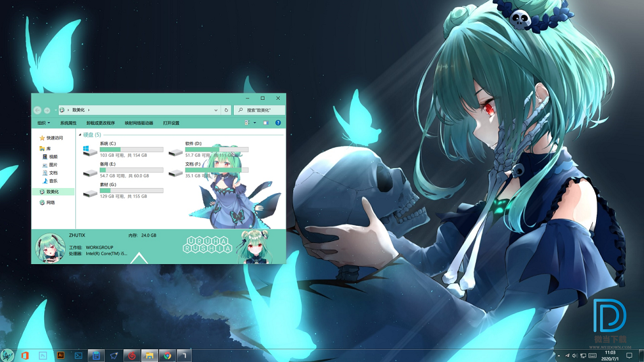Select 网络 in navigation pane

(x=47, y=202)
